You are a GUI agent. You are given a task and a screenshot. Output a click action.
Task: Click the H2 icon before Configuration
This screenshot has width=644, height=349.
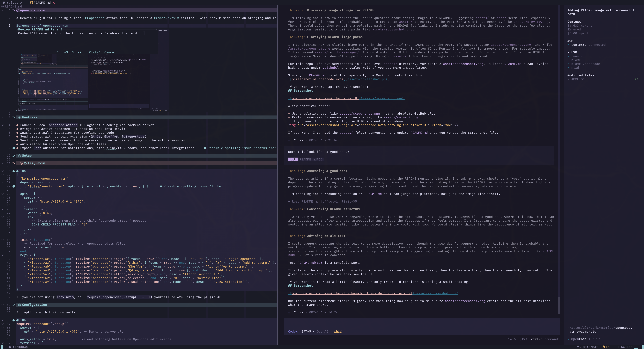20,305
